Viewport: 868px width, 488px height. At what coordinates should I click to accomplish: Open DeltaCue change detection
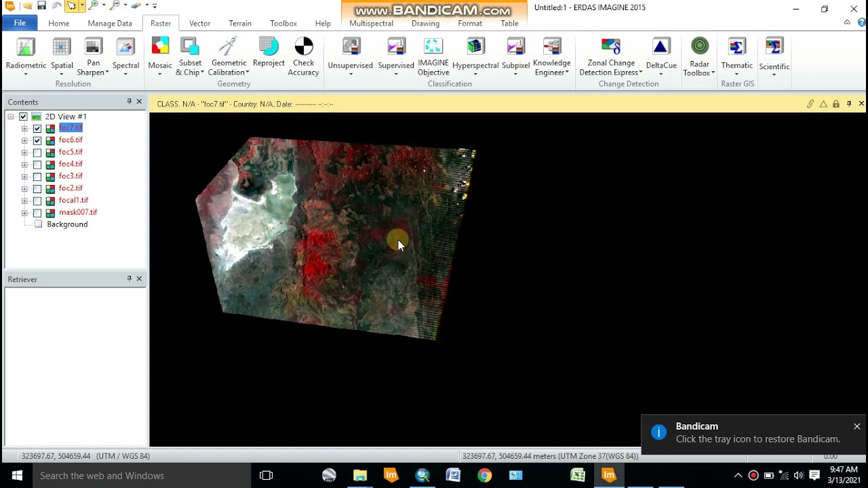[x=661, y=56]
